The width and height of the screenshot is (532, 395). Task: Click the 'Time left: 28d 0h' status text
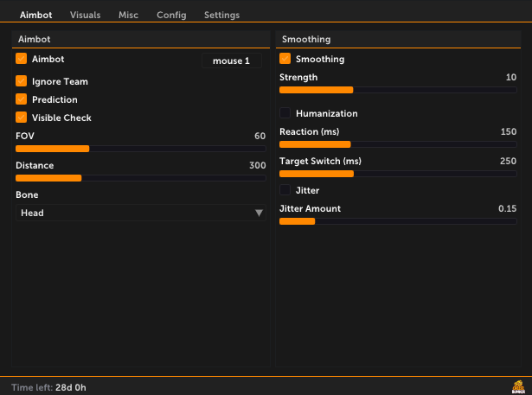pyautogui.click(x=48, y=387)
